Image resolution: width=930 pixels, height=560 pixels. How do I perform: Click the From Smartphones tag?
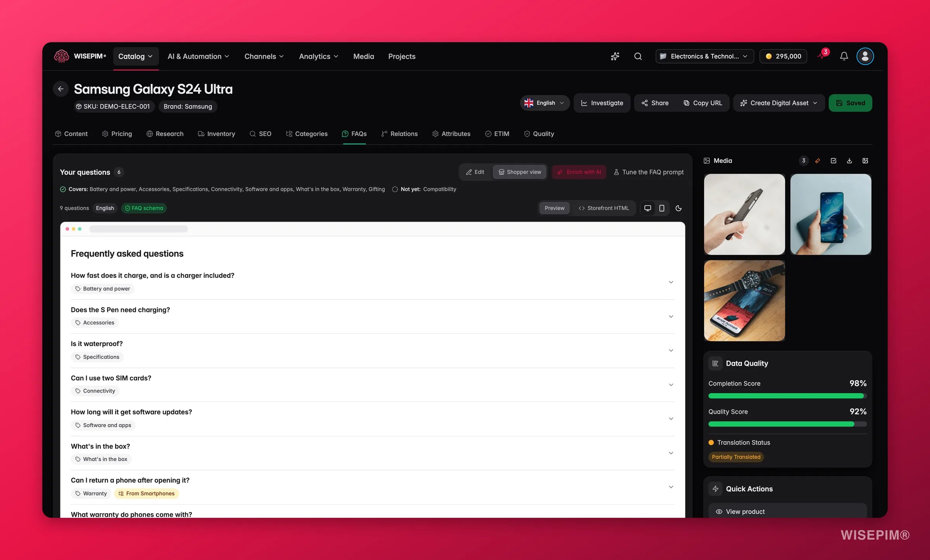[146, 493]
